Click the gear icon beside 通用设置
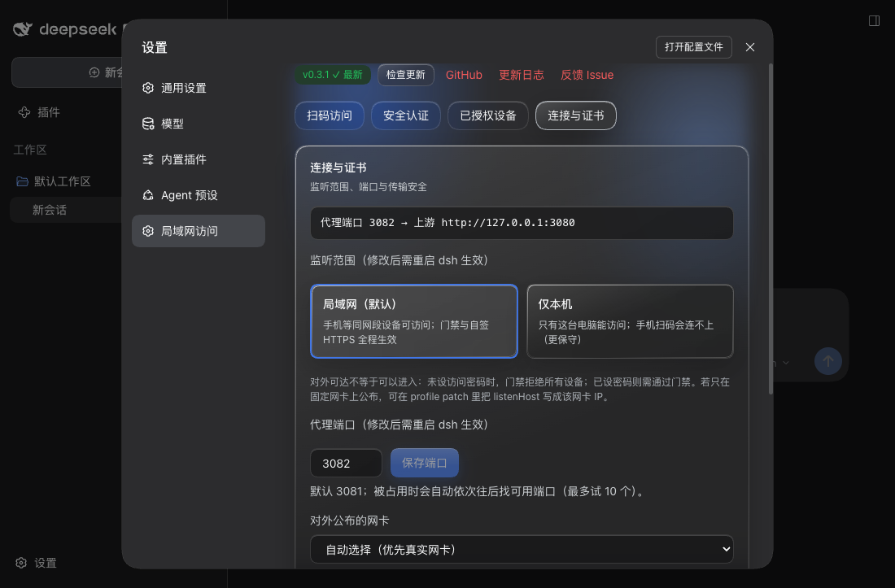Viewport: 895px width, 588px height. coord(148,88)
